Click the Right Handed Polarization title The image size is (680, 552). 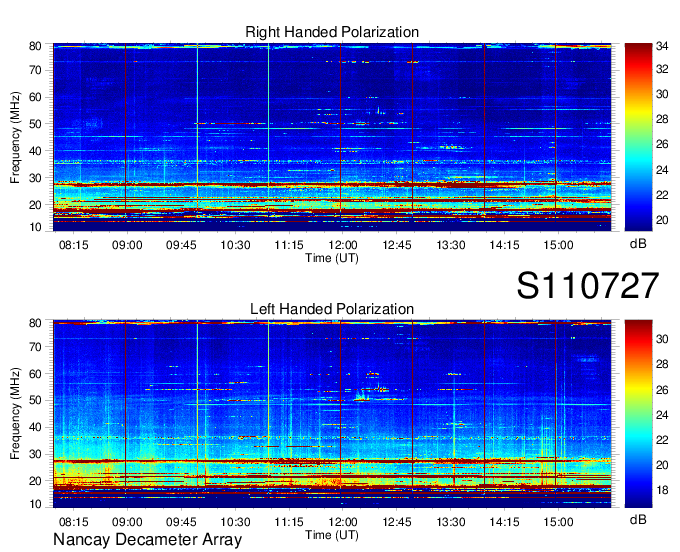click(x=332, y=32)
